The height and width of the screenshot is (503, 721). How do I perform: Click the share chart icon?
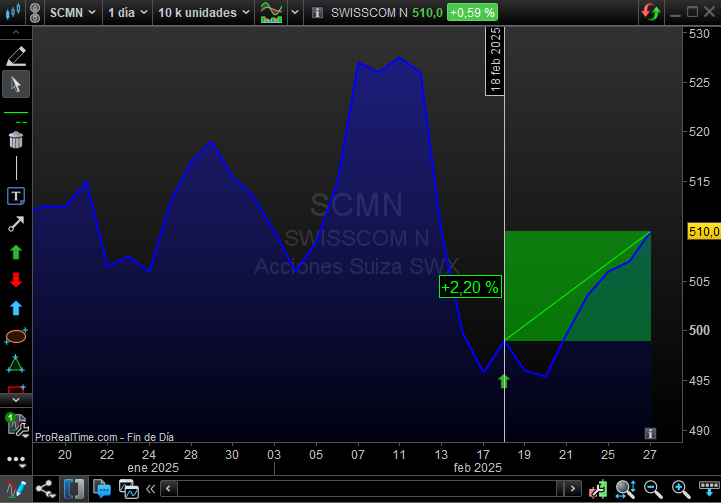(45, 489)
